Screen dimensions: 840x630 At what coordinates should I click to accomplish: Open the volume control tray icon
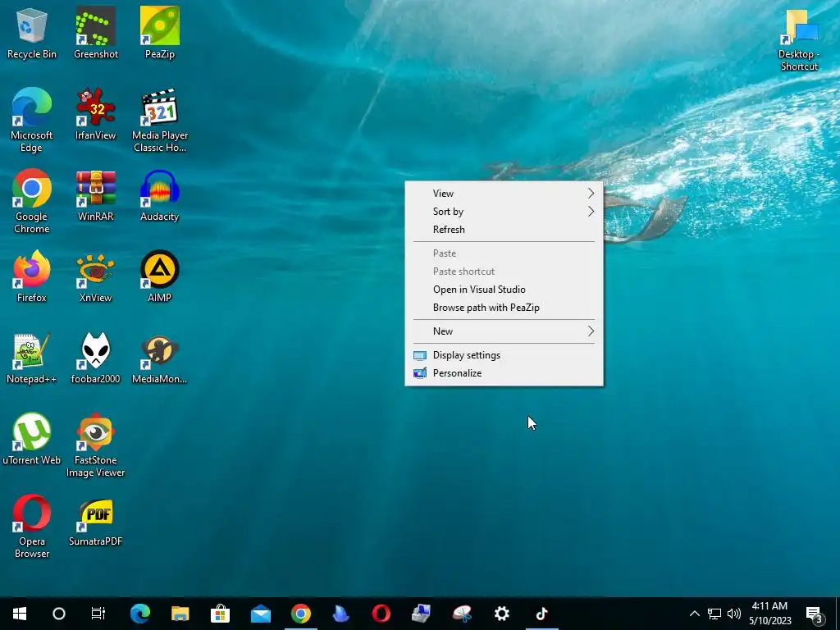[734, 614]
